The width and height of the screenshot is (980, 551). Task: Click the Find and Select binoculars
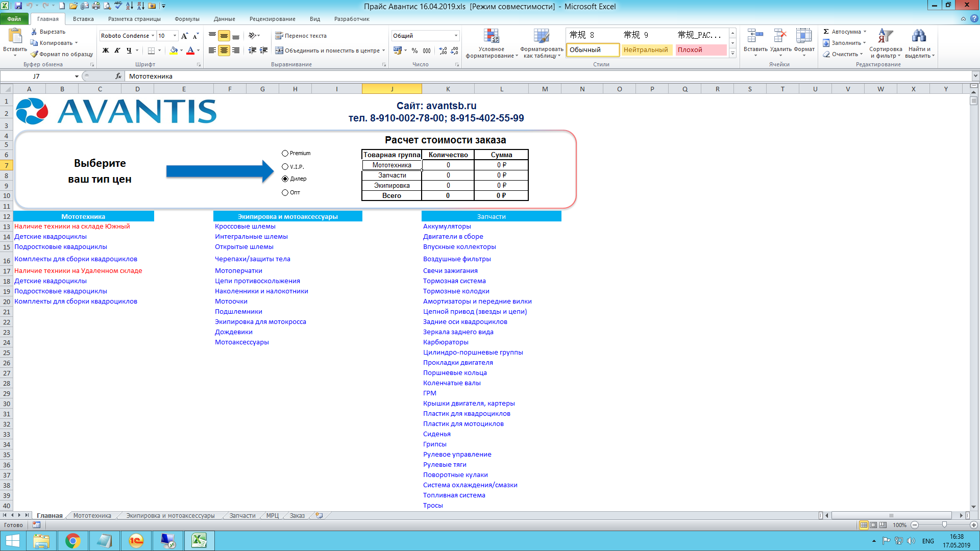pyautogui.click(x=919, y=37)
